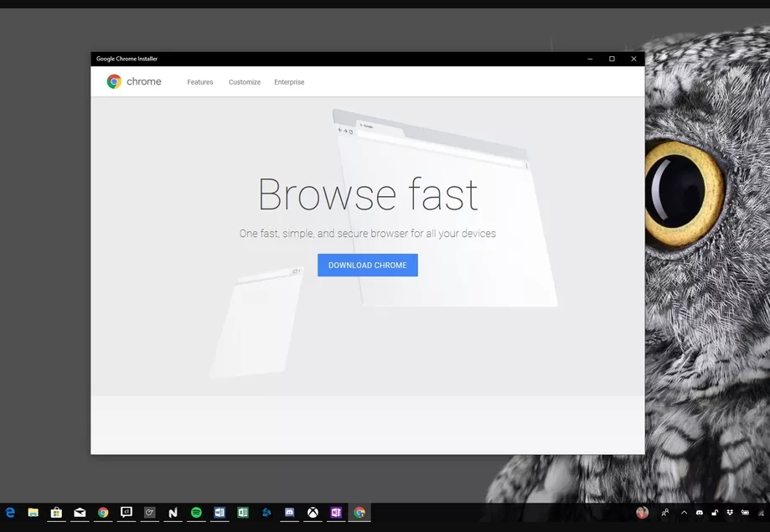The width and height of the screenshot is (770, 532).
Task: Open the Wi-Fi network tray icon
Action: [761, 513]
